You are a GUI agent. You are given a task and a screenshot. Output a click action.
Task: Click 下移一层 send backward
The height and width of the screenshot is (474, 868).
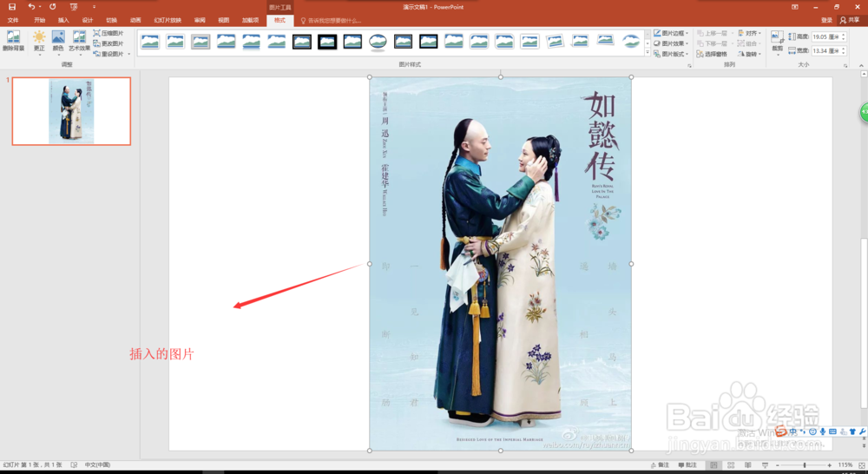pyautogui.click(x=712, y=43)
